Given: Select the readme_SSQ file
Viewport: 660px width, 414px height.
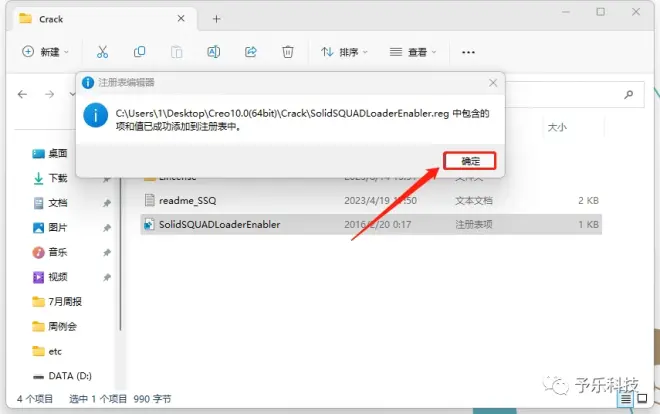Looking at the screenshot, I should [370, 201].
